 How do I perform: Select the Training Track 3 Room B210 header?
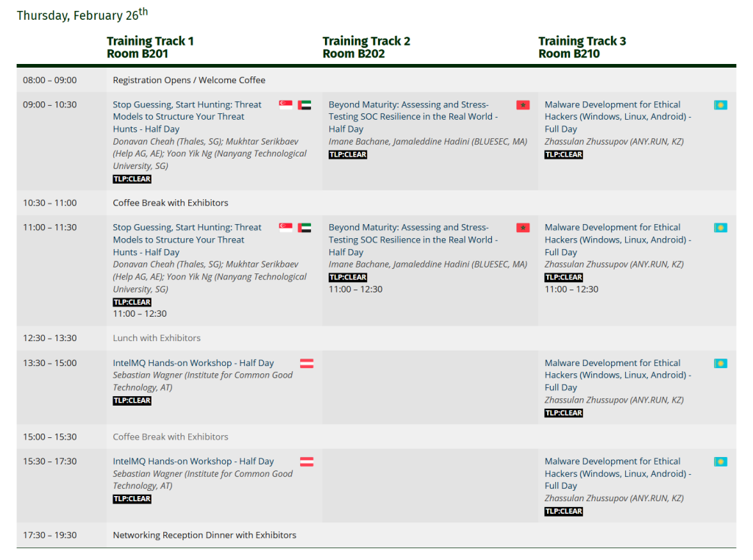582,47
